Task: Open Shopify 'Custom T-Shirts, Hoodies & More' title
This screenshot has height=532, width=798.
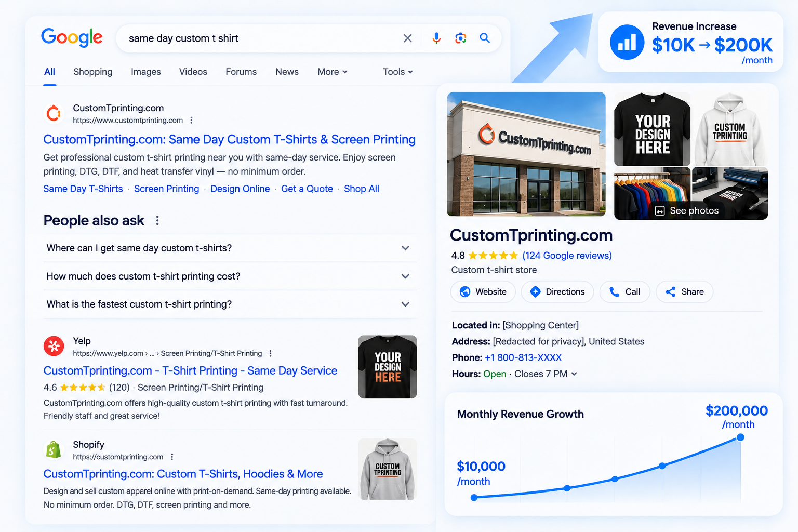Action: 183,474
